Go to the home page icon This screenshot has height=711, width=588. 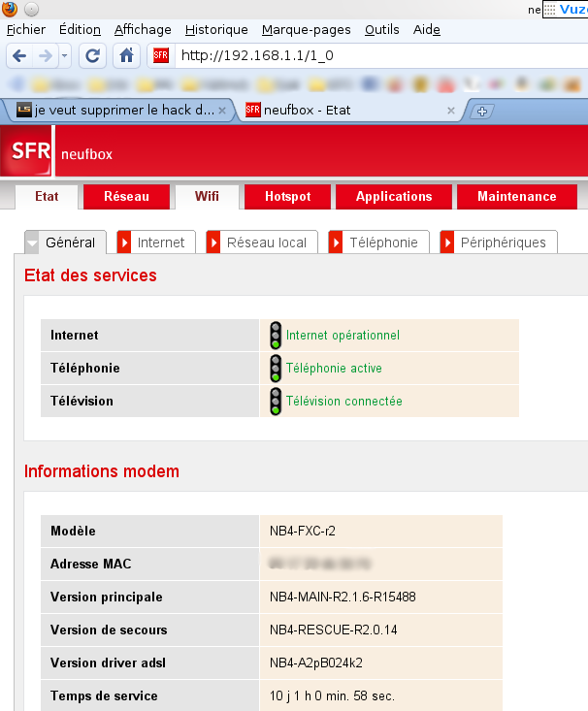tap(126, 55)
